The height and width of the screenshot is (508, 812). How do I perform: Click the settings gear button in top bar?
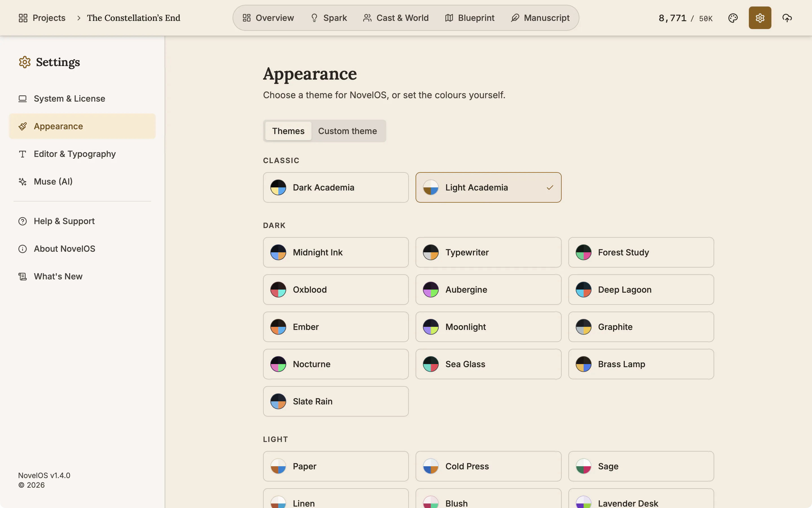pos(760,18)
